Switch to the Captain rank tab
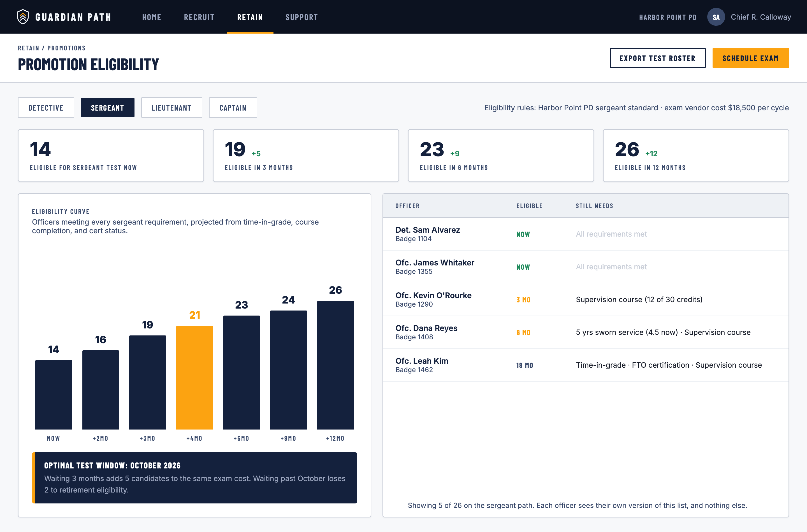This screenshot has height=532, width=807. (x=233, y=108)
